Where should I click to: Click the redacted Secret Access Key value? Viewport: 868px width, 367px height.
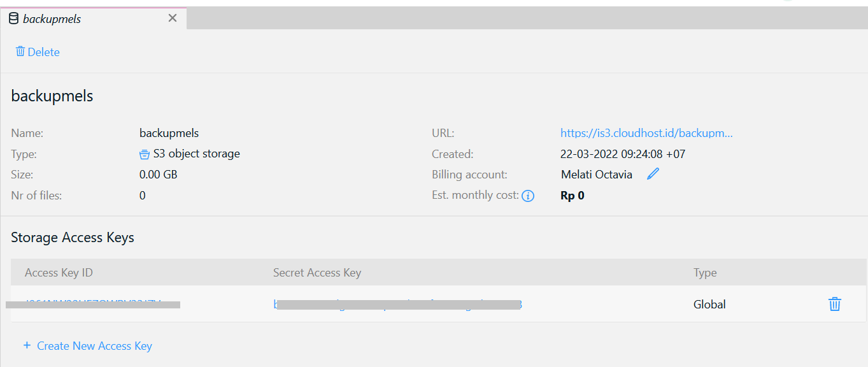click(x=398, y=305)
